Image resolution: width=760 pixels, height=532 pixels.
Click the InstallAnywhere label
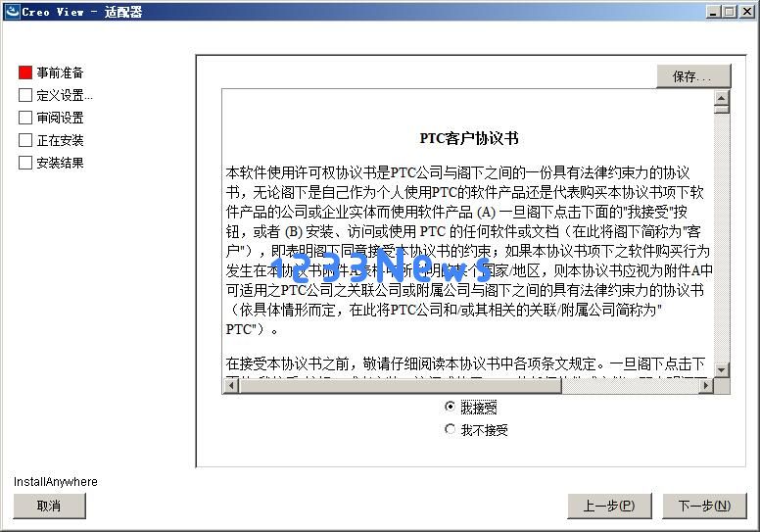pos(55,482)
